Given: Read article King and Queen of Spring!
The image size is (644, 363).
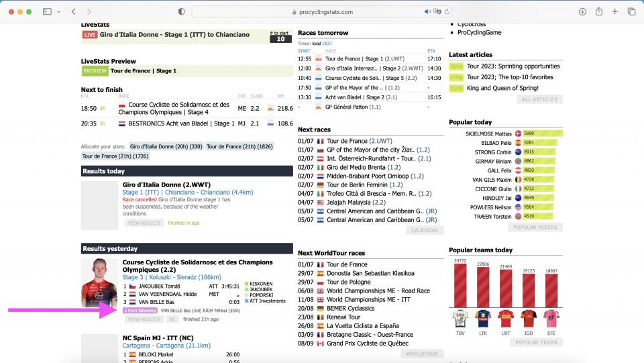Looking at the screenshot, I should coord(502,88).
